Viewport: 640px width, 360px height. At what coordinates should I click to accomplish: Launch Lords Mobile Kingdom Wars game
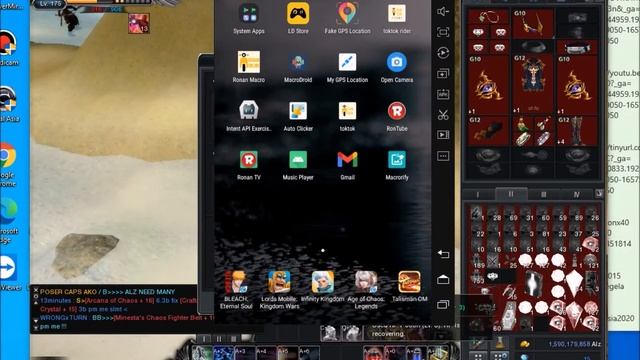coord(279,282)
